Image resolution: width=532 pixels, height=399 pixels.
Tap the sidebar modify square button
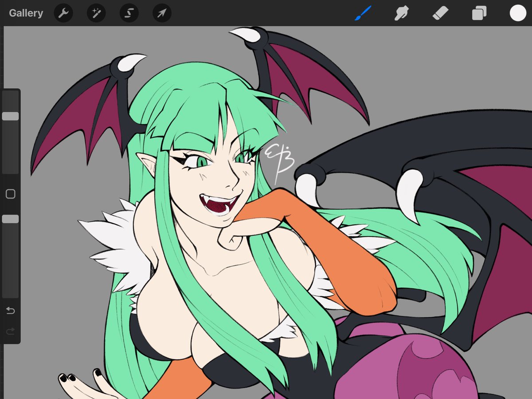point(11,194)
